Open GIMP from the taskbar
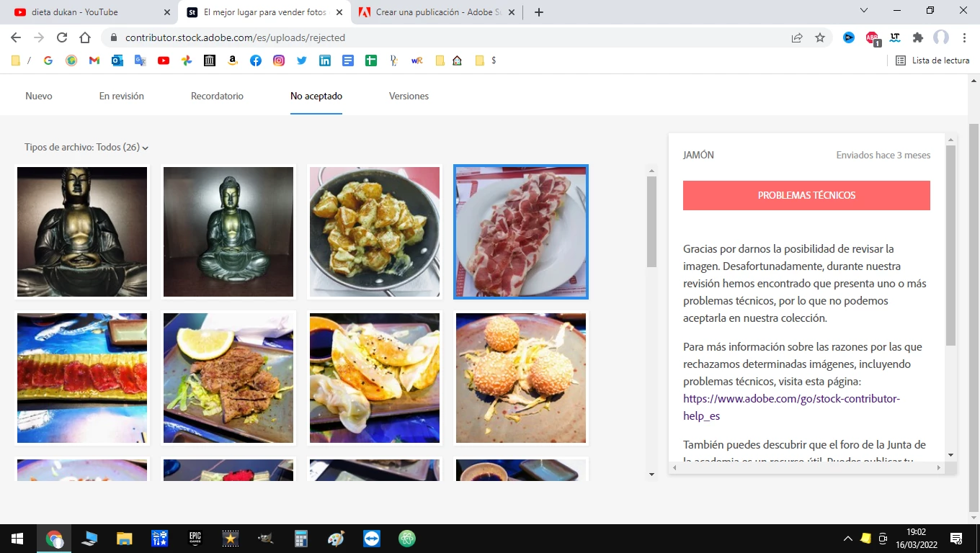 pos(265,538)
